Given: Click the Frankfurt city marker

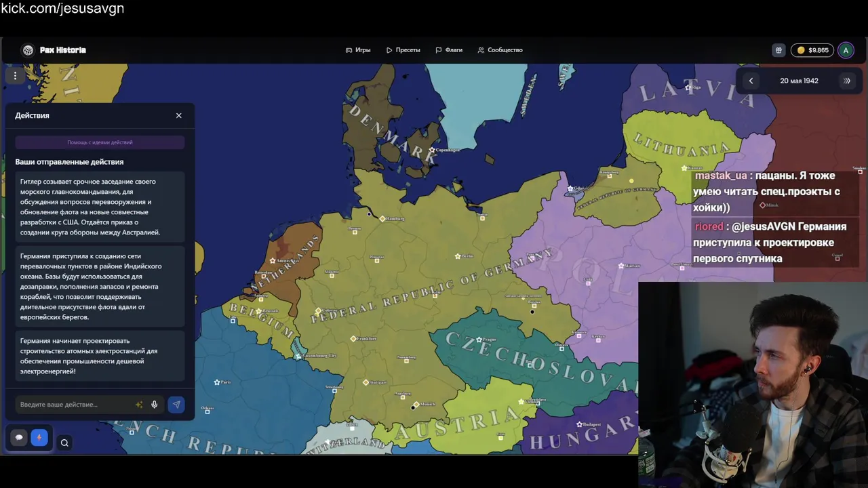Looking at the screenshot, I should [353, 339].
